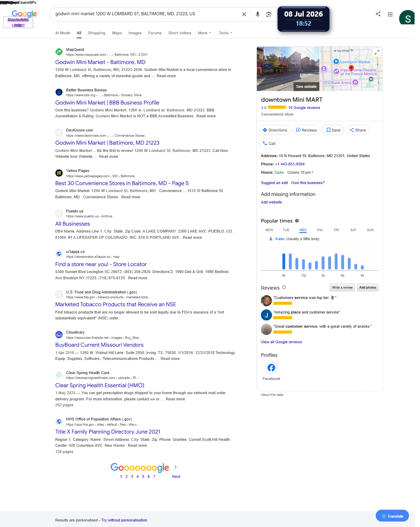Select MON in Popular times
Viewport: 420px width, 527px height.
point(269,230)
